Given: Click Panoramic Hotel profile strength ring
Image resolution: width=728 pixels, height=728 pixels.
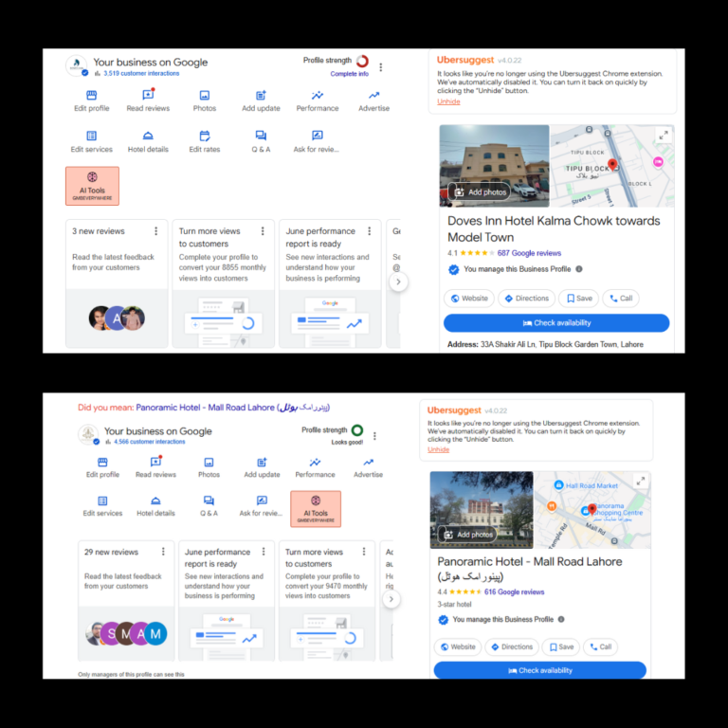Looking at the screenshot, I should 357,430.
